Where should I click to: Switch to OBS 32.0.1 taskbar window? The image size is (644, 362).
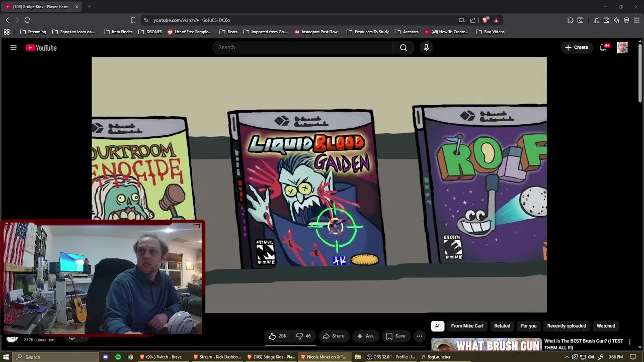click(391, 357)
